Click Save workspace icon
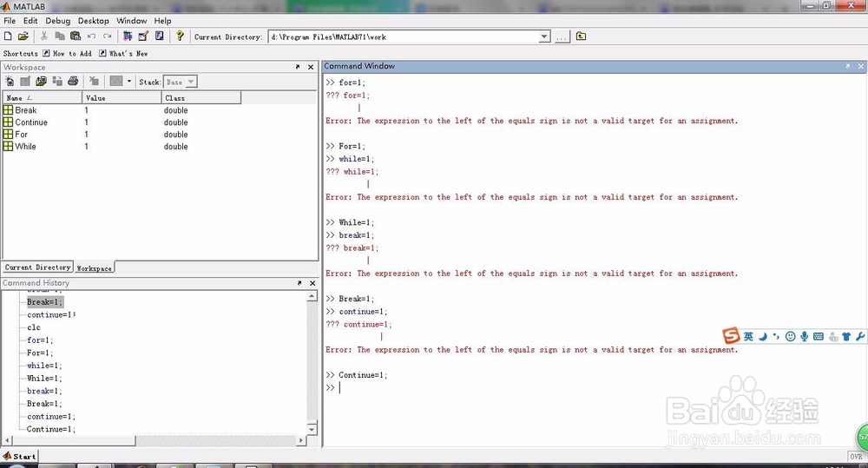The height and width of the screenshot is (468, 868). tap(57, 82)
